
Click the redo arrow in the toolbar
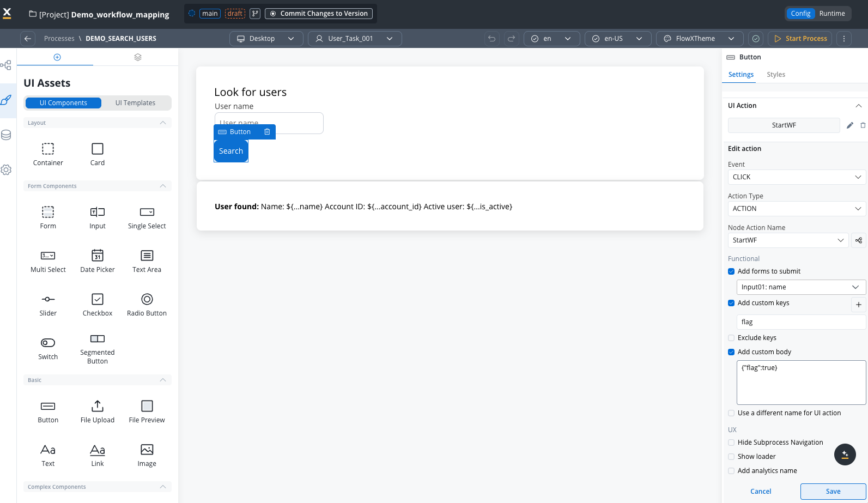(511, 39)
